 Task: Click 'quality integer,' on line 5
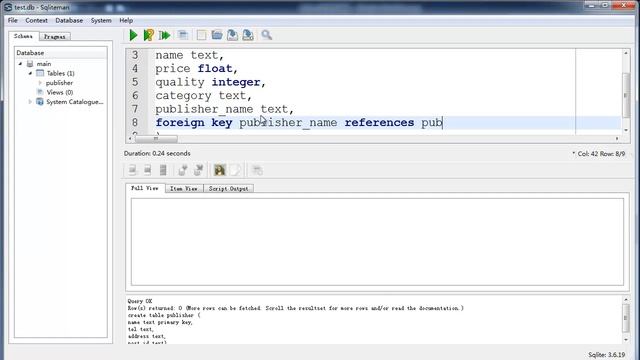click(210, 82)
